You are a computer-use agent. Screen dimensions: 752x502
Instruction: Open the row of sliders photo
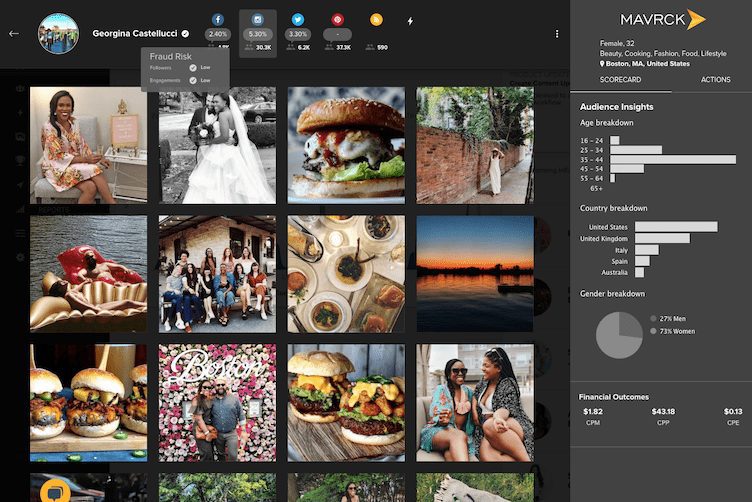[x=89, y=403]
